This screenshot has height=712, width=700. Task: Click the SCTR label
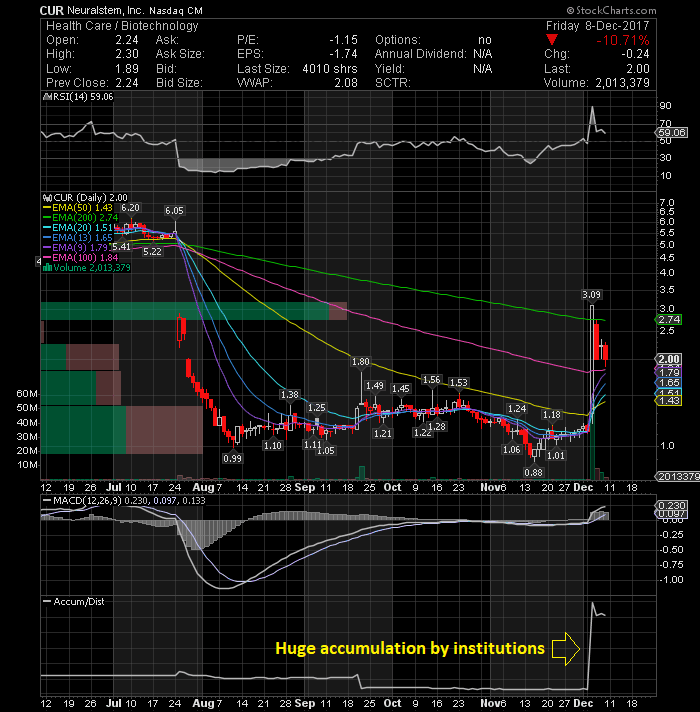(x=393, y=83)
